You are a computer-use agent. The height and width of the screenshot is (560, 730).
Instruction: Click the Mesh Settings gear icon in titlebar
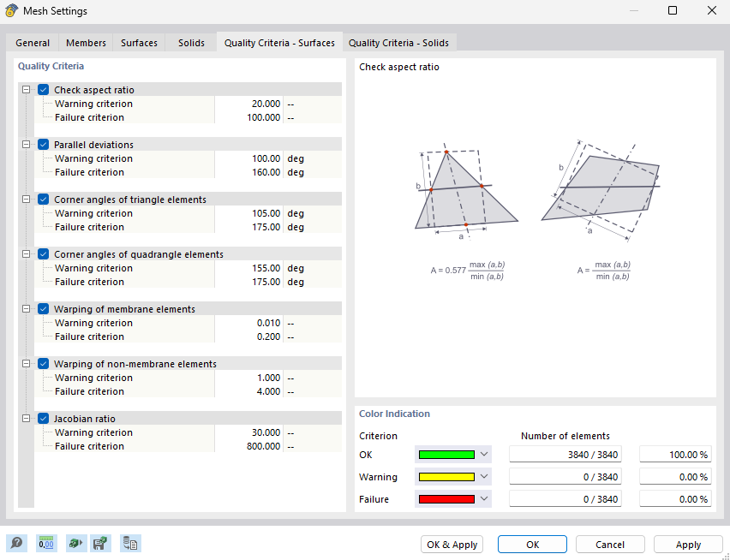pos(11,11)
